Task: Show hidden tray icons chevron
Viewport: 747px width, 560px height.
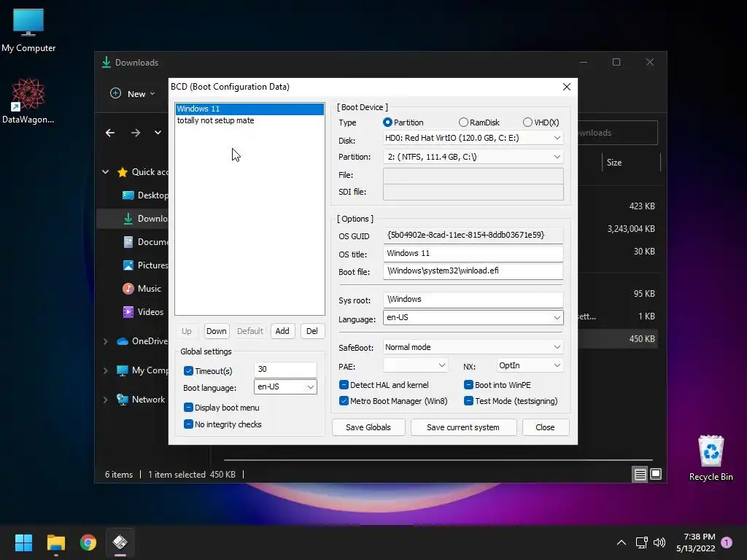Action: coord(622,542)
